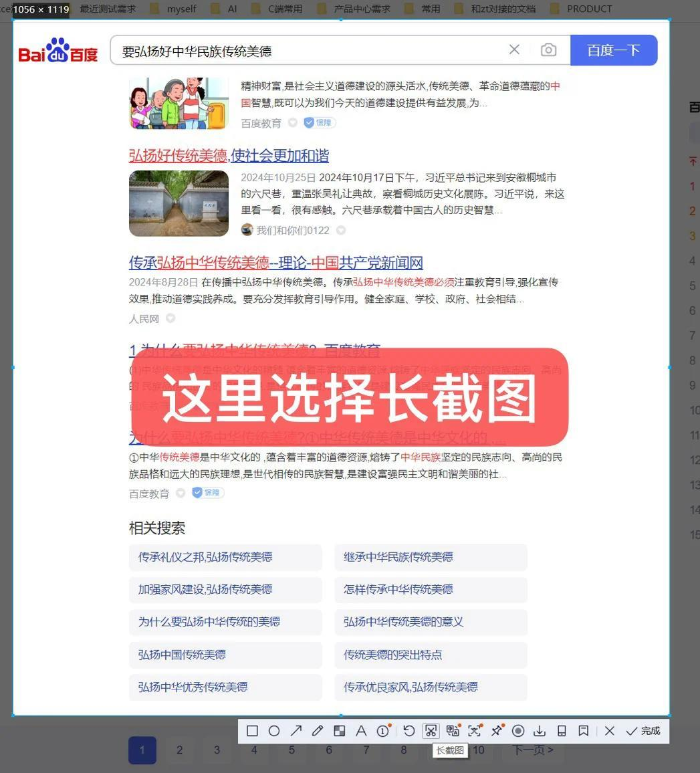The width and height of the screenshot is (700, 773).
Task: Open the step number annotation tool
Action: click(383, 731)
